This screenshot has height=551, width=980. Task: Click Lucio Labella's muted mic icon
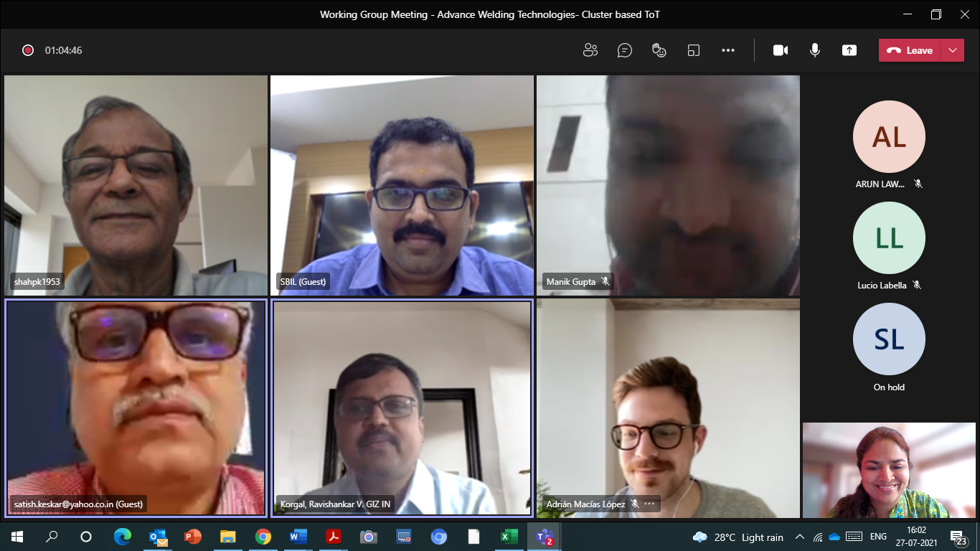916,285
